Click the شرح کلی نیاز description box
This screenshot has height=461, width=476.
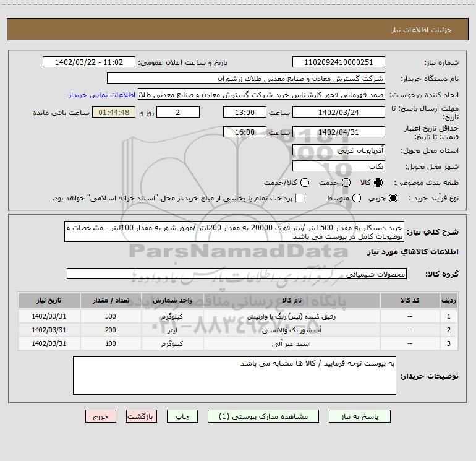coord(234,232)
